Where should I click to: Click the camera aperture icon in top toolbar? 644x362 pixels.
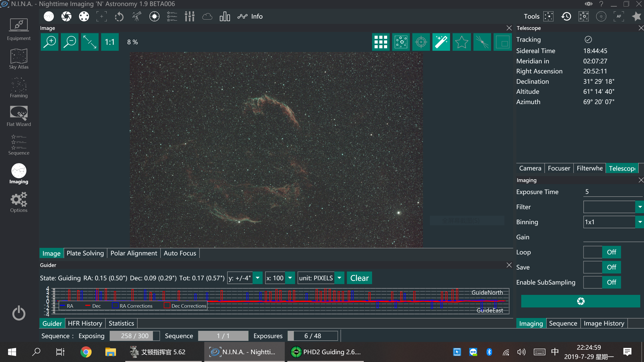click(x=66, y=17)
